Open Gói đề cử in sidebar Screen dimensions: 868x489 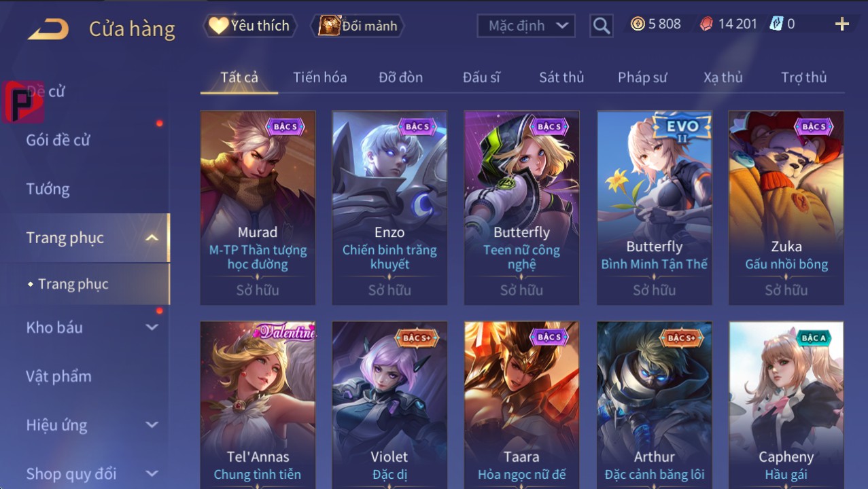58,140
